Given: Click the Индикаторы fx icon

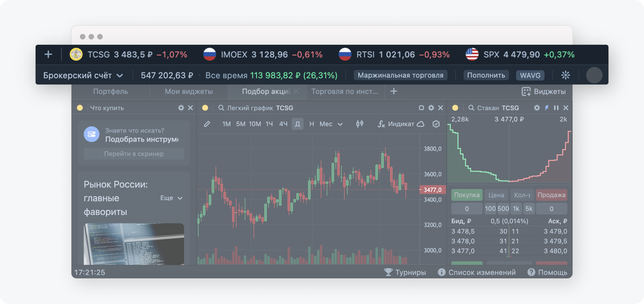Looking at the screenshot, I should coord(381,124).
